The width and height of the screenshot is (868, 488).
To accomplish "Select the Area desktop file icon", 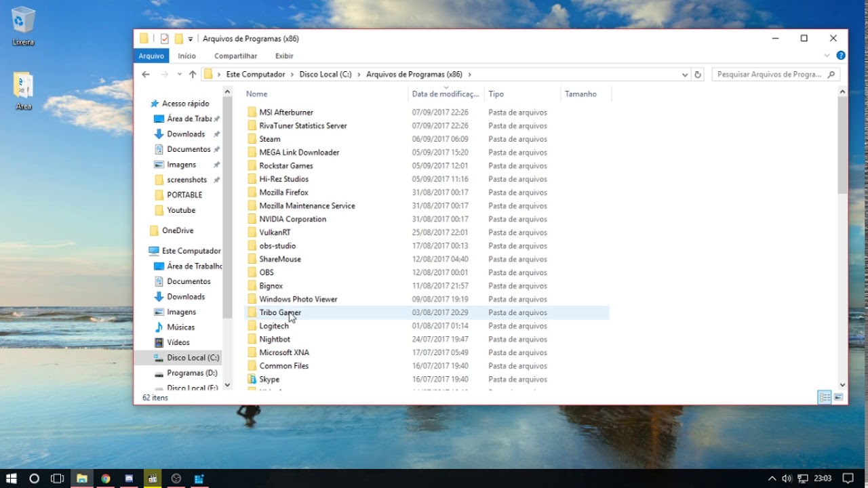I will click(x=23, y=91).
